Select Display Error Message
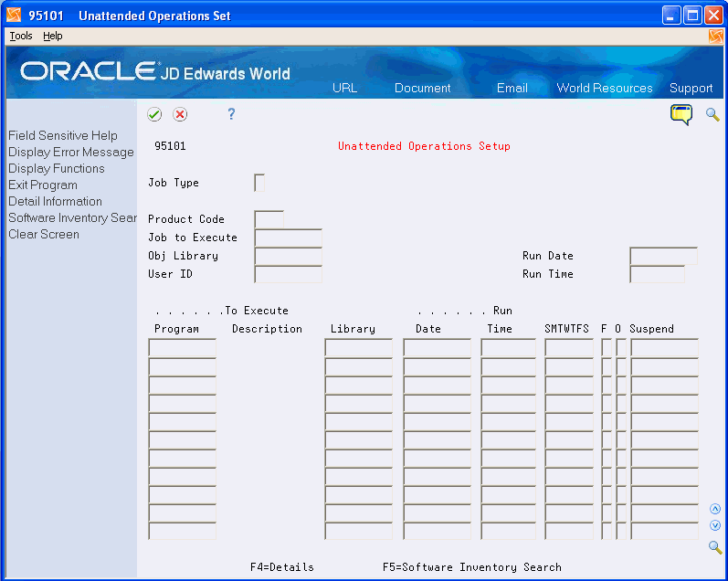The image size is (728, 581). pyautogui.click(x=71, y=152)
